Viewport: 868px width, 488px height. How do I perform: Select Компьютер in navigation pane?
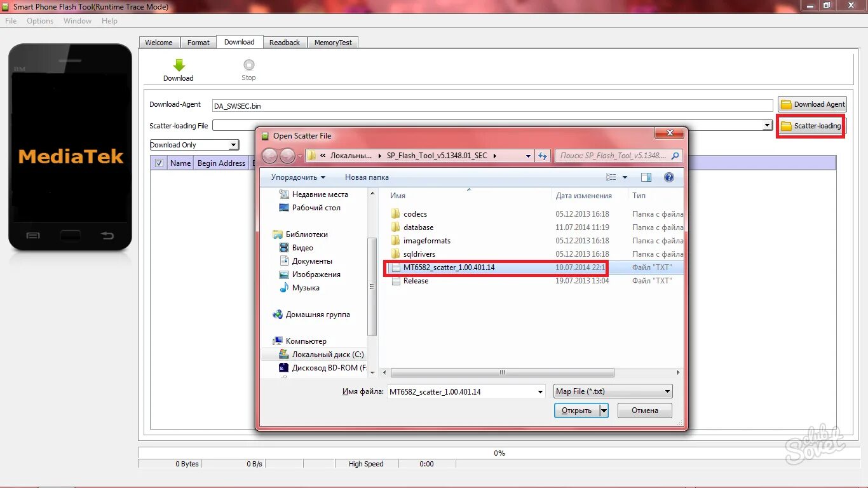[299, 341]
